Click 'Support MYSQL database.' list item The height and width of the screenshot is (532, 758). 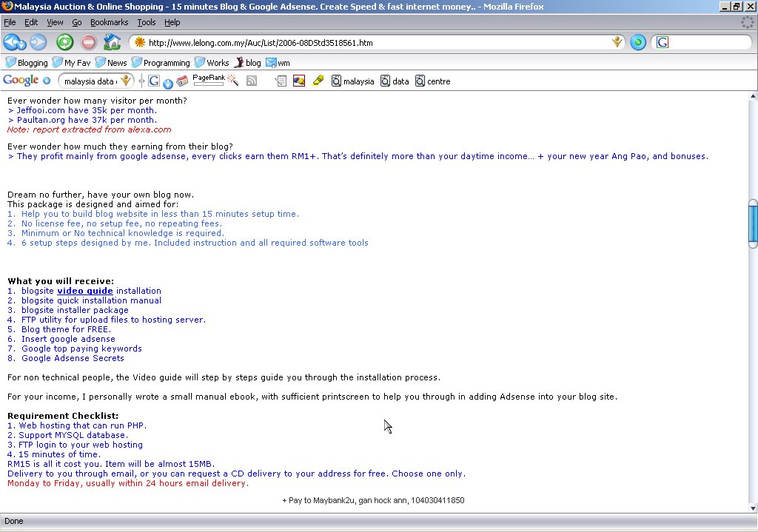coord(67,435)
